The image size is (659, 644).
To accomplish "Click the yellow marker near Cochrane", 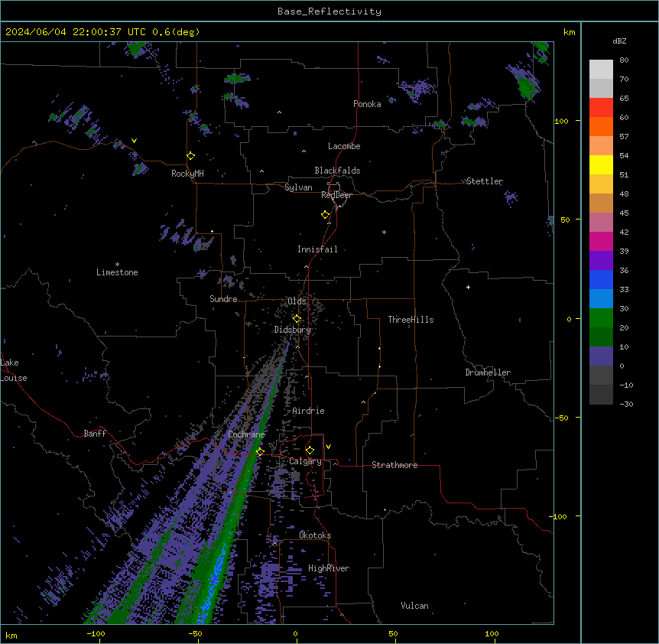I will tap(260, 452).
